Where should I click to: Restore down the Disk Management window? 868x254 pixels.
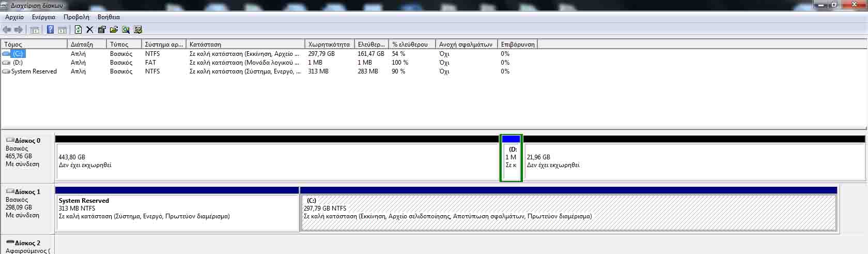834,5
